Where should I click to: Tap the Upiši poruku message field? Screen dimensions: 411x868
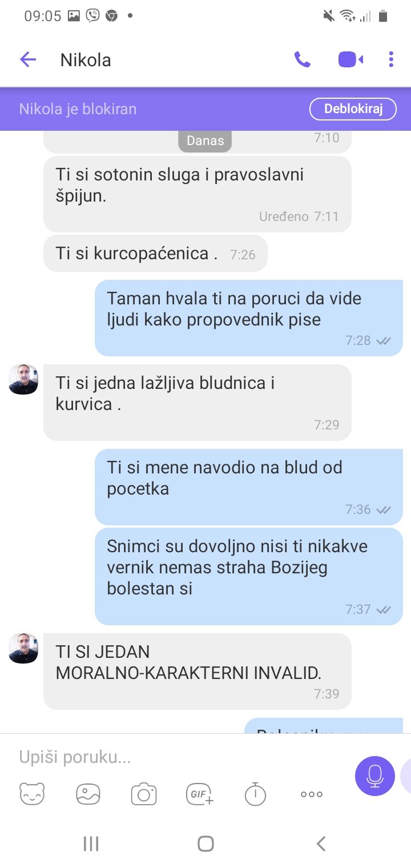177,757
